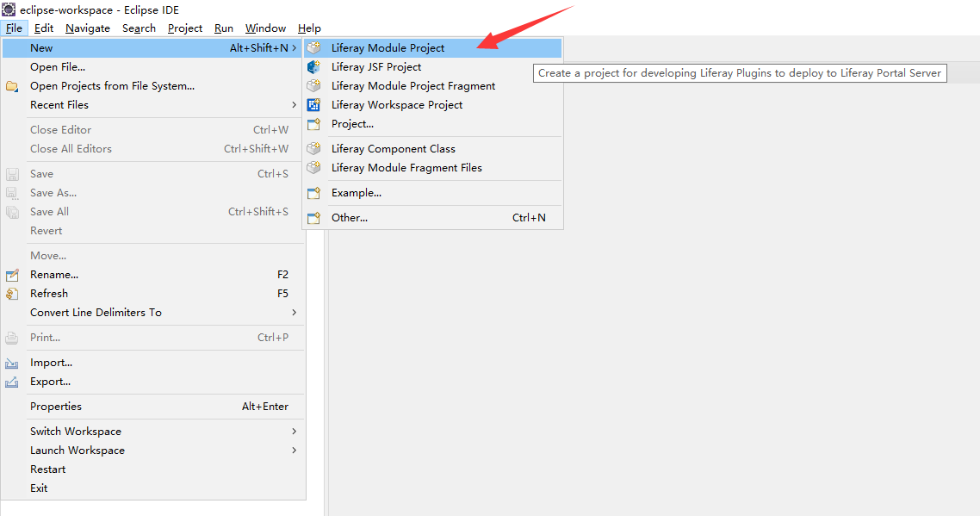Image resolution: width=980 pixels, height=516 pixels.
Task: Select Liferay Module Fragment Files entry
Action: click(x=432, y=168)
